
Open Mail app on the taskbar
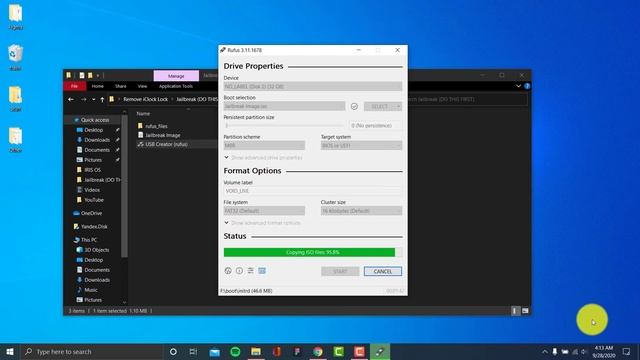[x=214, y=351]
